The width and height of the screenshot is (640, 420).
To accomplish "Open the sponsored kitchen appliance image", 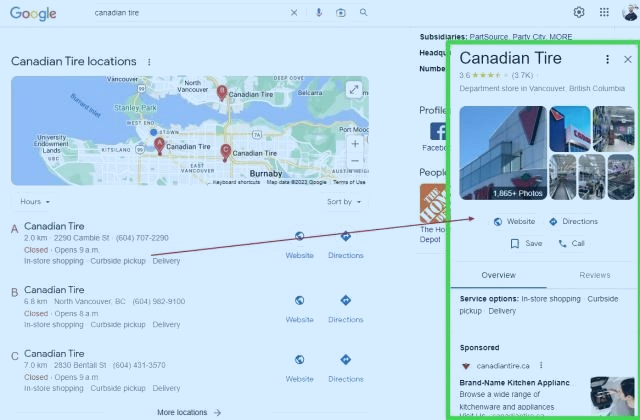I will tap(612, 396).
